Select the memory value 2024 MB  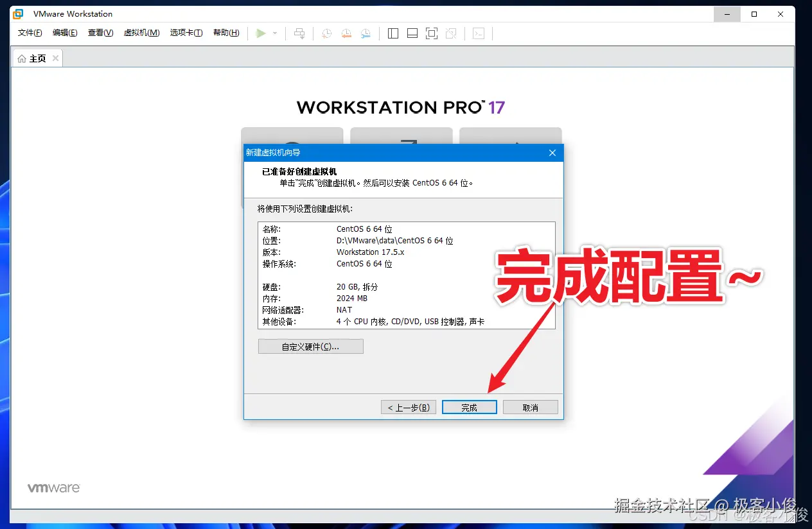coord(352,299)
